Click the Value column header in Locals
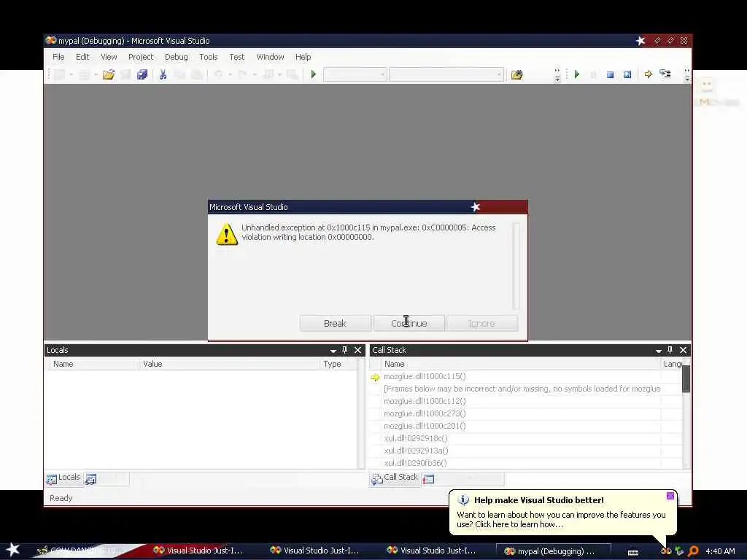The height and width of the screenshot is (560, 747). (x=229, y=364)
